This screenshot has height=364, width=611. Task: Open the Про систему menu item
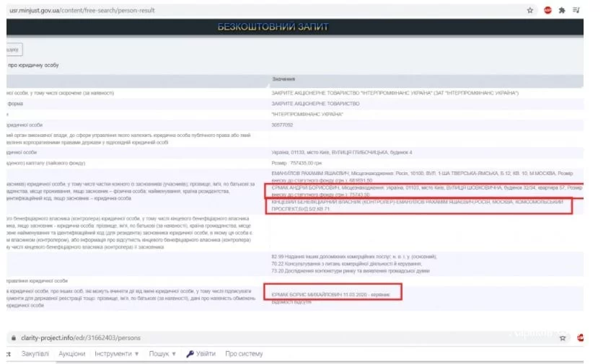(244, 353)
